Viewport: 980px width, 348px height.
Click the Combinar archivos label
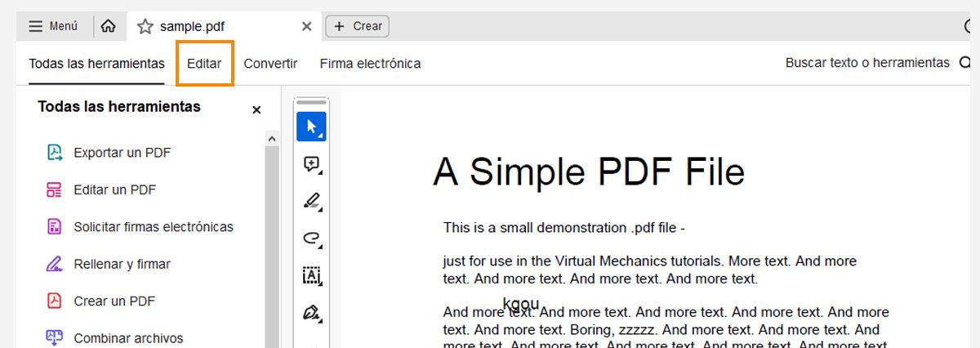[128, 338]
